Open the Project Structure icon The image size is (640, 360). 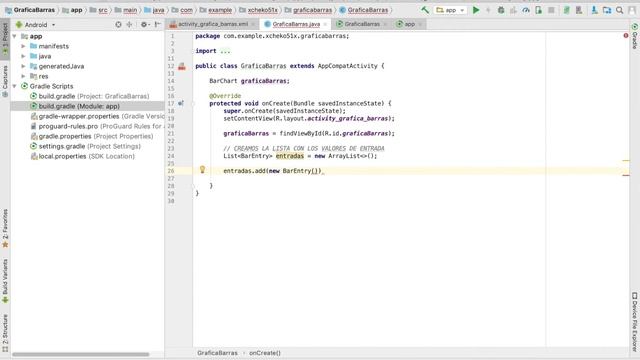pos(607,10)
